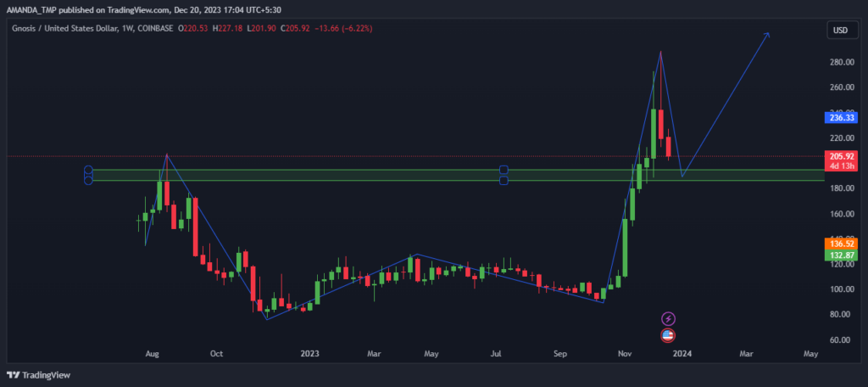Click the low value L201.90
This screenshot has height=387, width=868.
pos(263,28)
